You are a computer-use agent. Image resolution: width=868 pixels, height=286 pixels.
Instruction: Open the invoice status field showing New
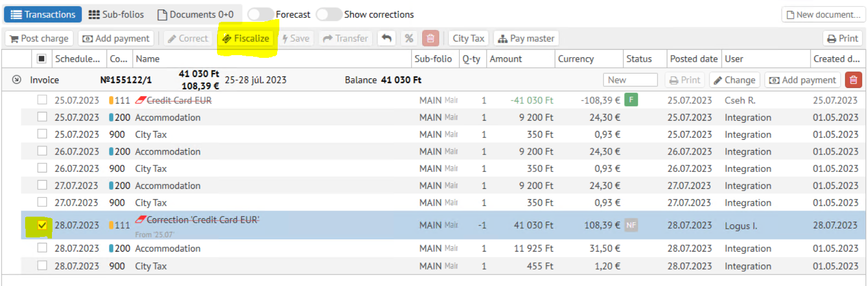pos(630,80)
